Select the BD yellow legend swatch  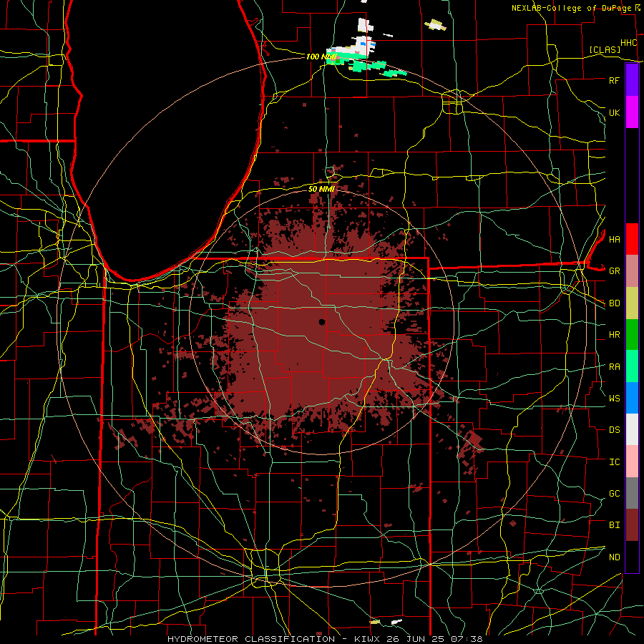point(632,303)
